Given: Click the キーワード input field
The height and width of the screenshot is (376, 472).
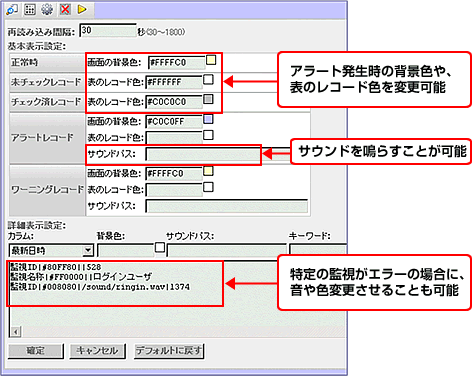Looking at the screenshot, I should point(318,250).
